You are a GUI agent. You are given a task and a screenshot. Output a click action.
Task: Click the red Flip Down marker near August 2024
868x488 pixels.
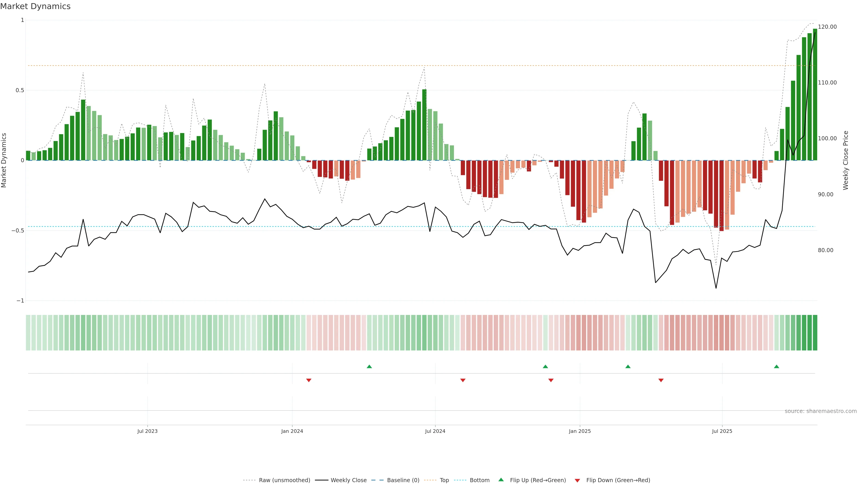point(463,380)
